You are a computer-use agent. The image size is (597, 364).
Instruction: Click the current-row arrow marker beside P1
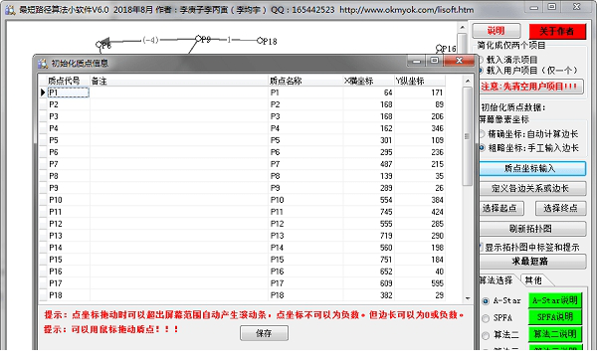pyautogui.click(x=43, y=92)
